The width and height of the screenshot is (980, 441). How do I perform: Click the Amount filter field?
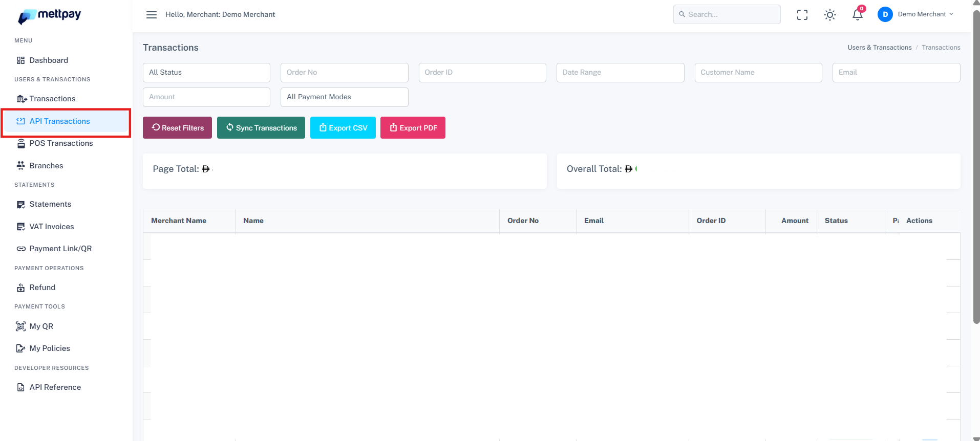click(206, 97)
